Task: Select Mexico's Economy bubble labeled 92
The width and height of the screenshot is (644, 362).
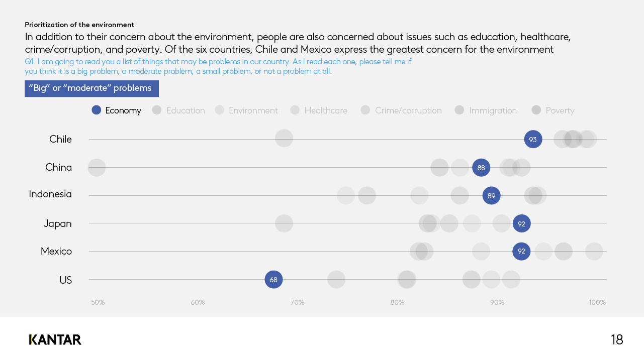Action: 521,251
